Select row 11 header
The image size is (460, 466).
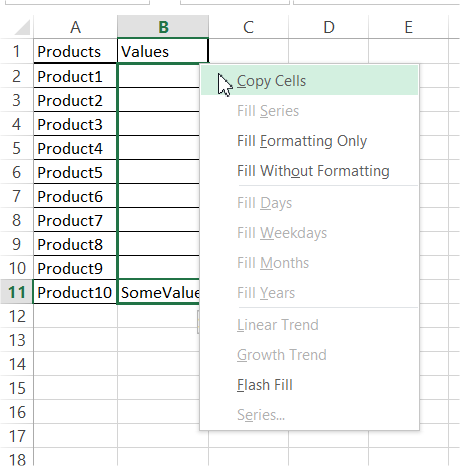pyautogui.click(x=17, y=292)
